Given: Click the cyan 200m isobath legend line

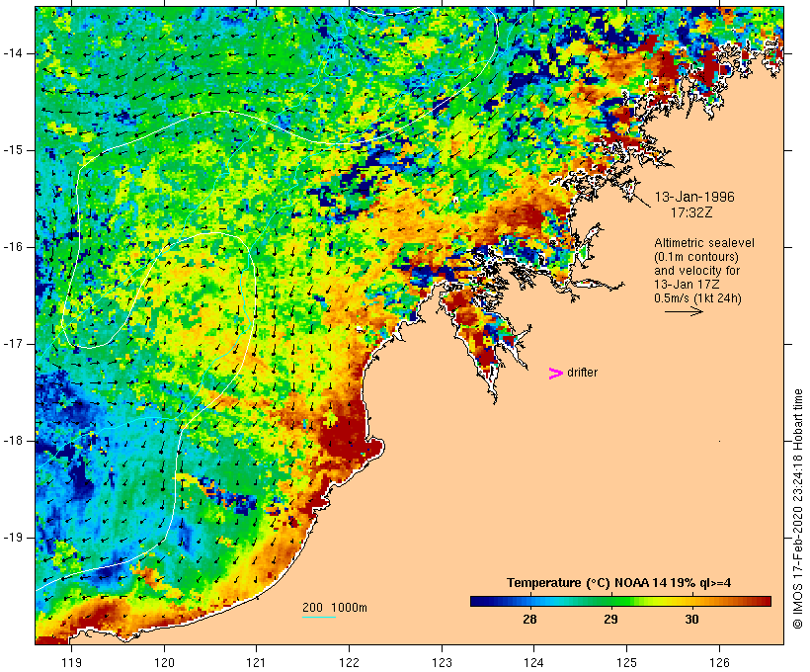Looking at the screenshot, I should pos(319,617).
